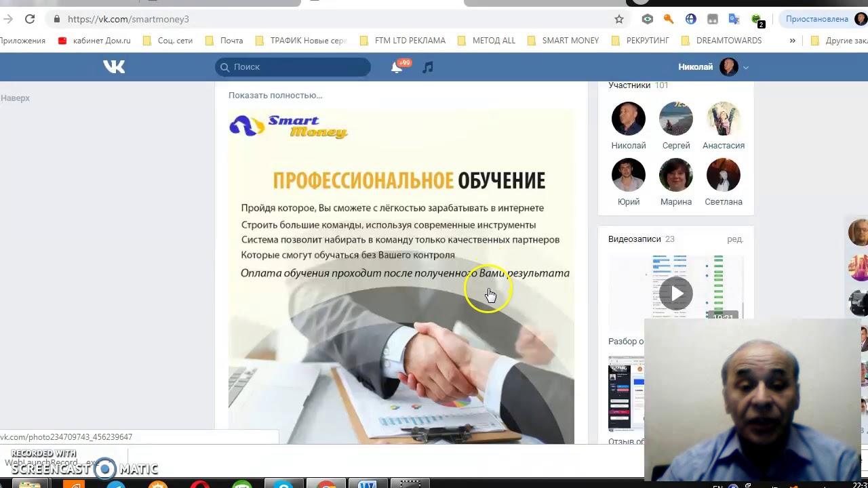Open the Почта bookmark folder
This screenshot has width=868, height=488.
[223, 41]
